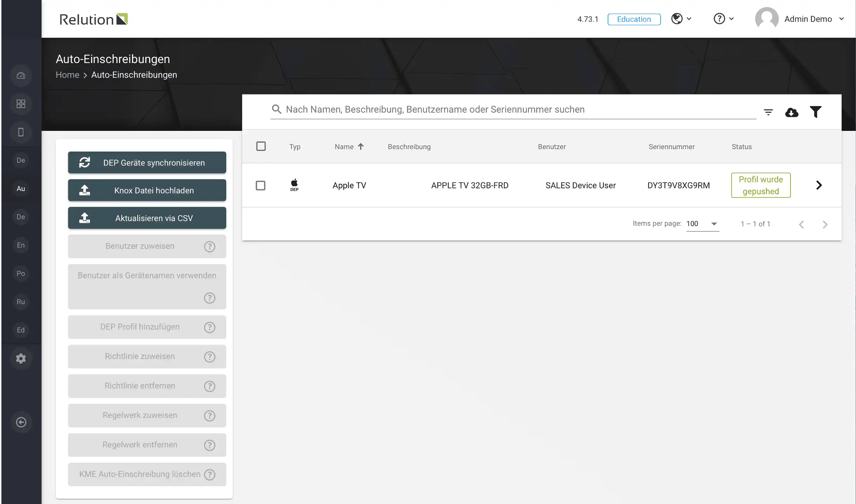The width and height of the screenshot is (856, 504).
Task: Open the dashboard gauge icon in sidebar
Action: point(21,76)
